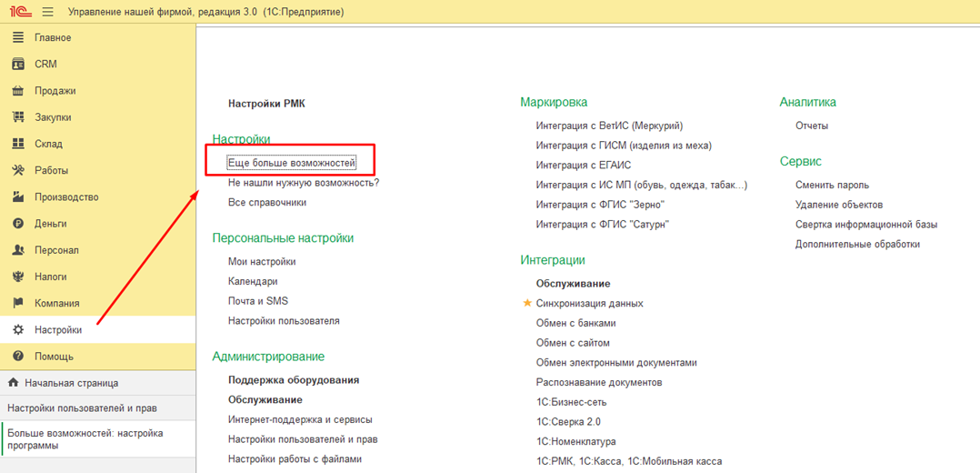This screenshot has height=473, width=980.
Task: Click the Помощь question mark icon
Action: [18, 357]
